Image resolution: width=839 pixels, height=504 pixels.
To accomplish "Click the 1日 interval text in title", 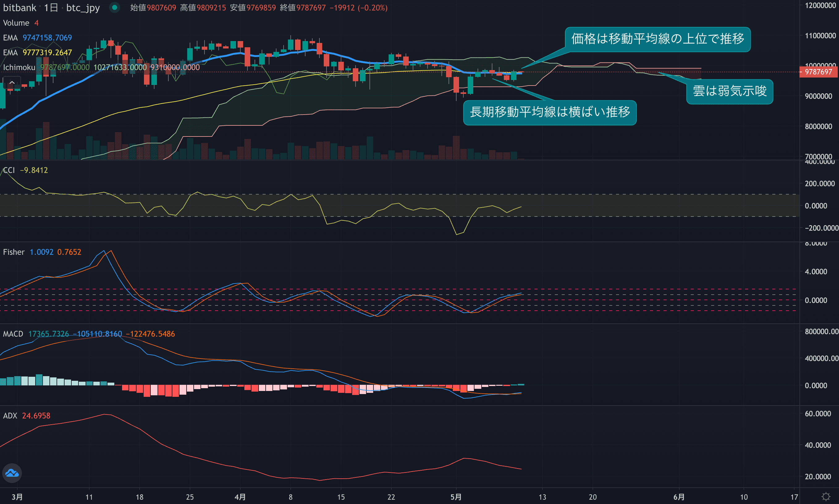I will tap(51, 7).
